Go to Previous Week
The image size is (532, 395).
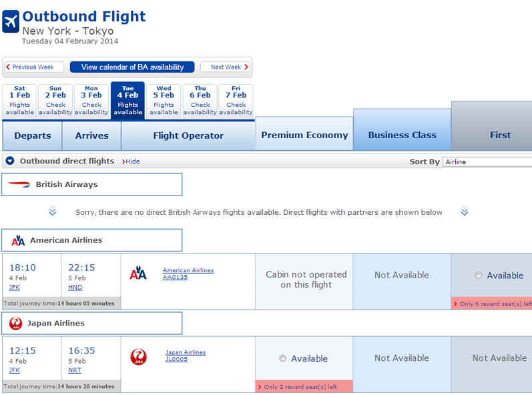pos(34,67)
